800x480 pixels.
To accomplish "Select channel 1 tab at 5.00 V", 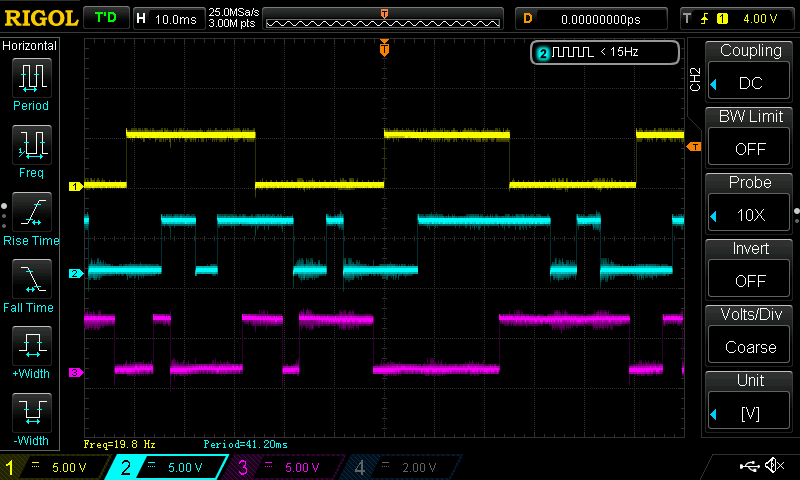I will pos(54,467).
